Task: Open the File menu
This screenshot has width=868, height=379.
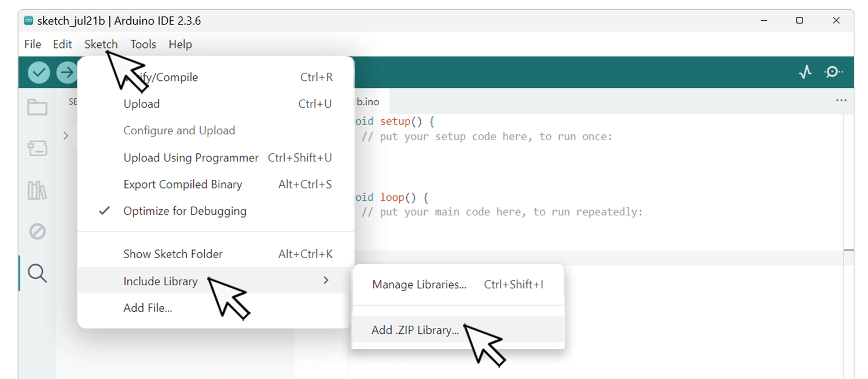Action: (32, 45)
